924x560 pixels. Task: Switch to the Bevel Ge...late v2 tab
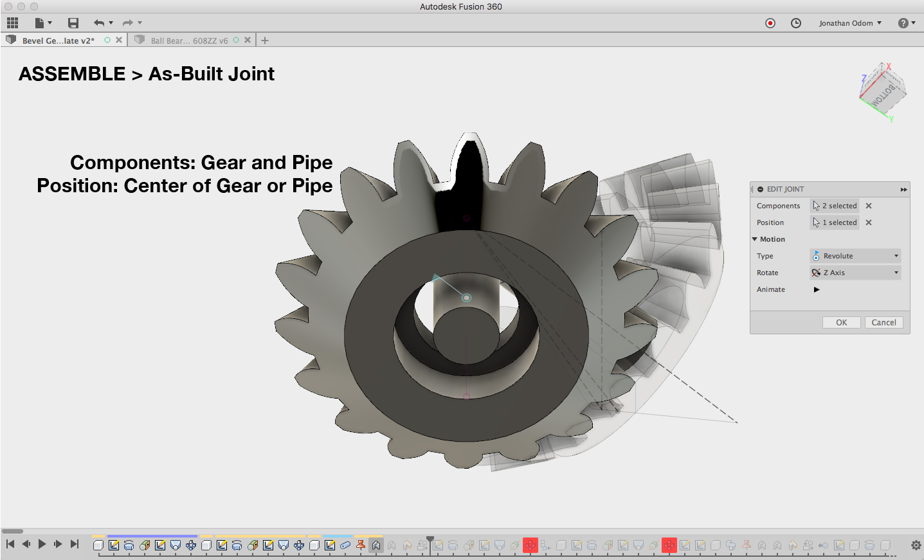pos(58,41)
